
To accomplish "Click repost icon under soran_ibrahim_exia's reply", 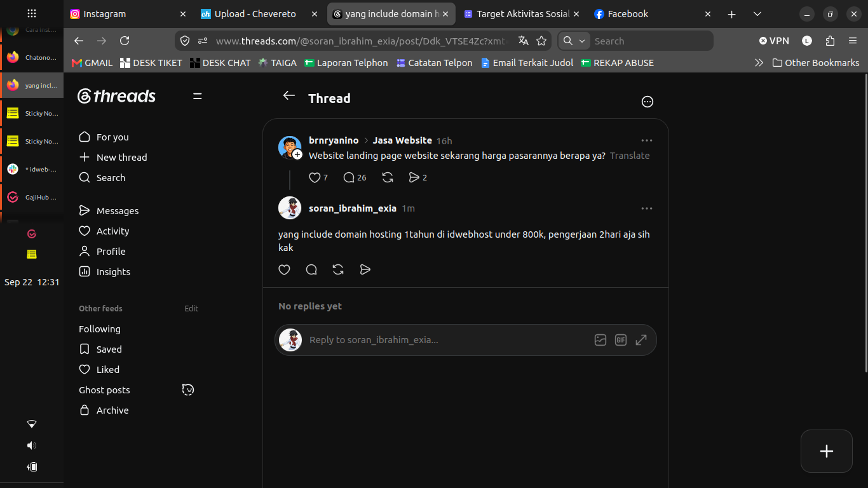I will point(338,269).
